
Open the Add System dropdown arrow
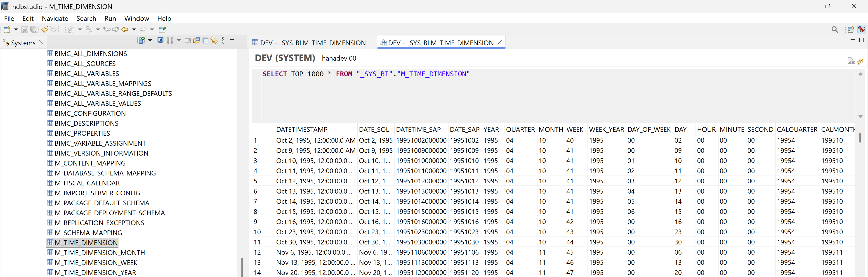[150, 40]
